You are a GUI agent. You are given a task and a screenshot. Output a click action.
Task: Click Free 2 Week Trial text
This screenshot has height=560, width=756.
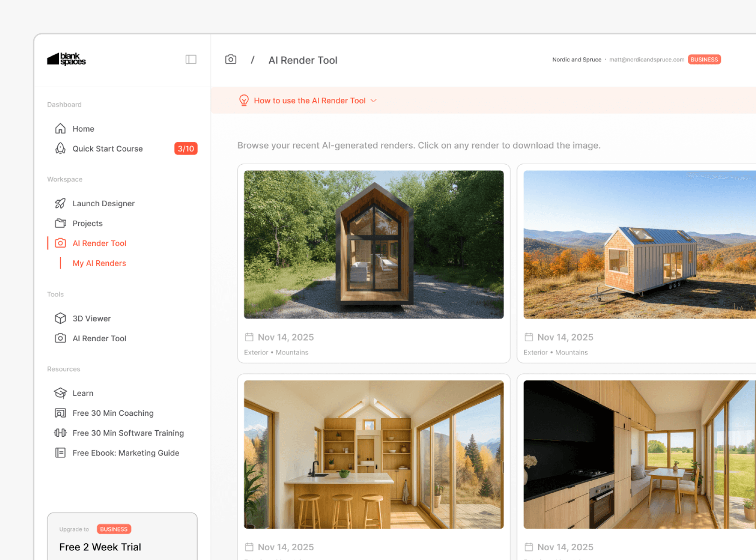(x=100, y=547)
